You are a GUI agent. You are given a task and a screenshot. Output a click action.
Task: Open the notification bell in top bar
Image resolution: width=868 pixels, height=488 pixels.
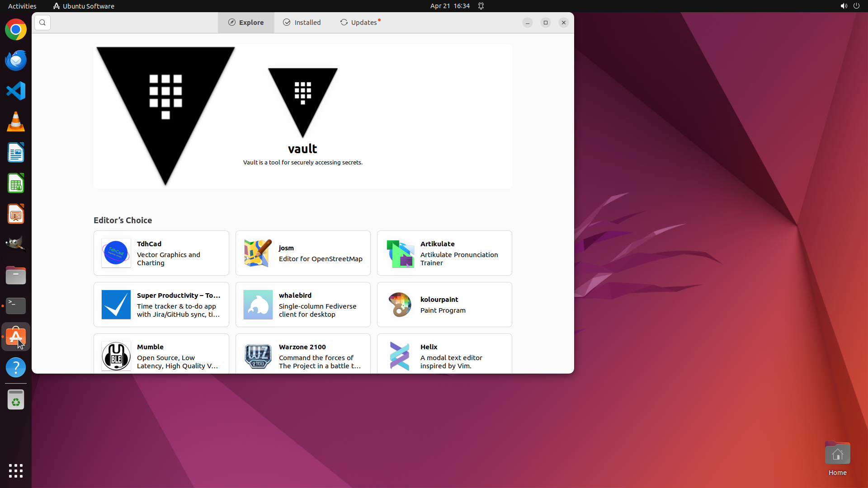click(x=481, y=6)
